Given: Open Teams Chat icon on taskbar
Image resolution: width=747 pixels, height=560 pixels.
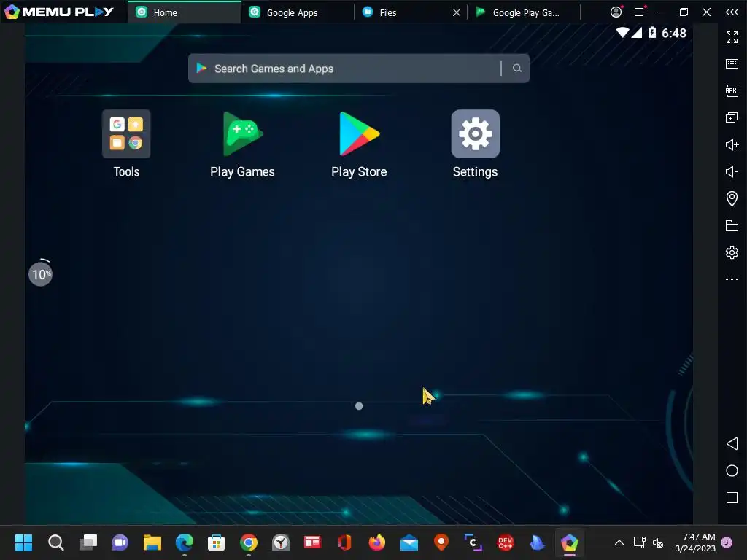Looking at the screenshot, I should [120, 542].
